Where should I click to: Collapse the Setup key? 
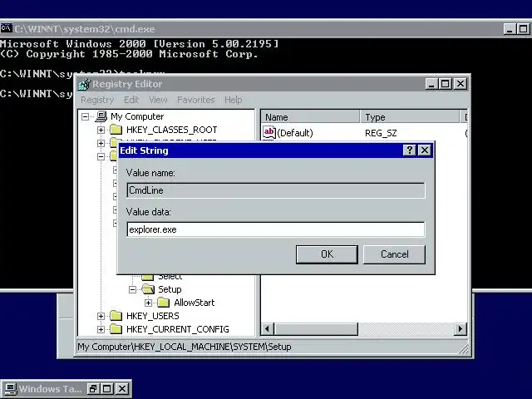pos(133,289)
